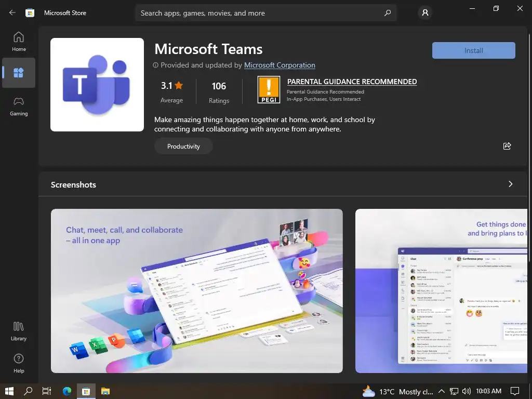The width and height of the screenshot is (532, 399).
Task: Click the network tray icon
Action: click(x=454, y=391)
